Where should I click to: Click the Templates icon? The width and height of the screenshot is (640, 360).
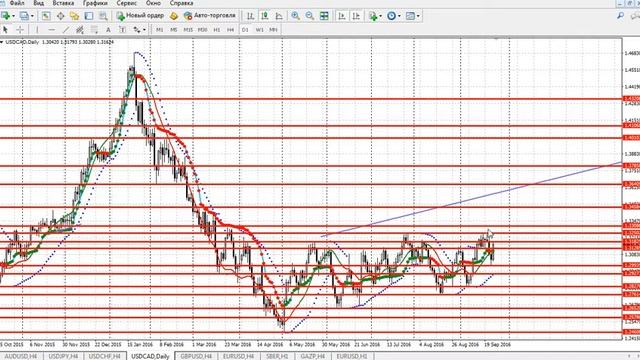[x=410, y=16]
